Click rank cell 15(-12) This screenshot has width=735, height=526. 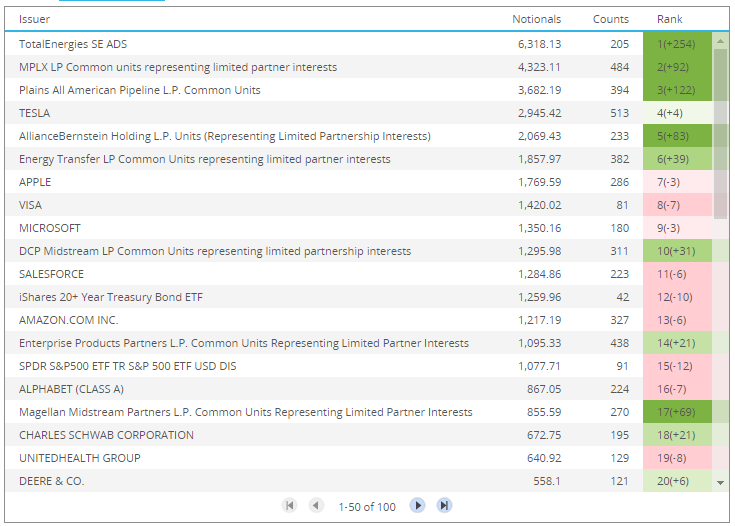tap(677, 366)
